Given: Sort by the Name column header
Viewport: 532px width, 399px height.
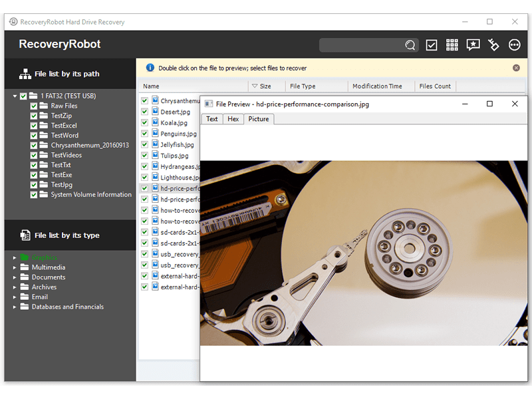Looking at the screenshot, I should 194,86.
